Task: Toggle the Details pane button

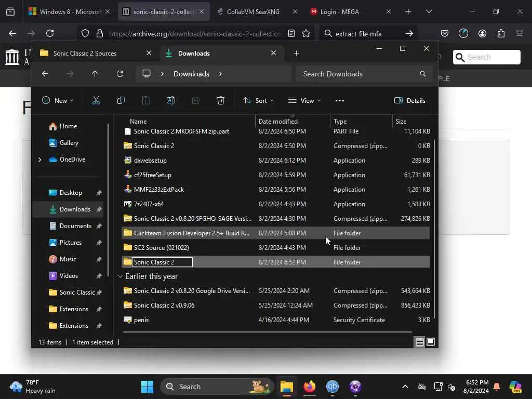Action: (410, 100)
